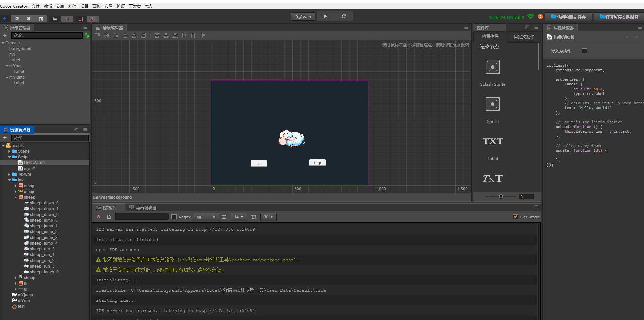644x320 pixels.
Task: Expand the Scene folder
Action: point(9,151)
